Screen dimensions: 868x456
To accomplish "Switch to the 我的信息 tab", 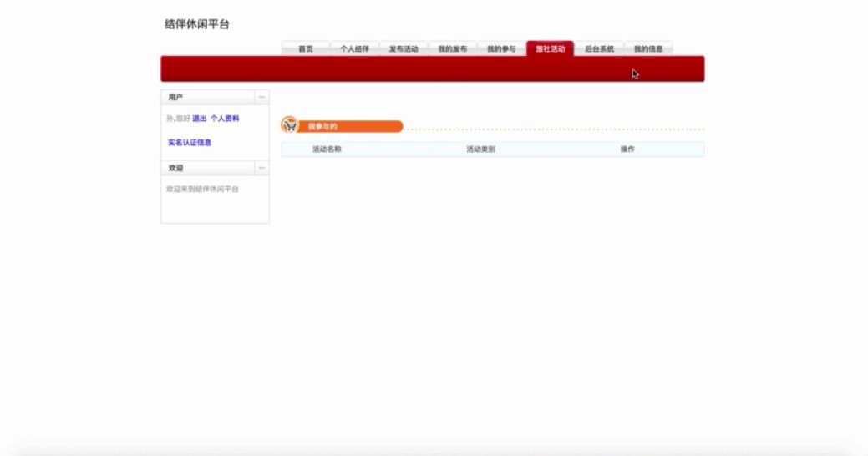I will coord(648,48).
